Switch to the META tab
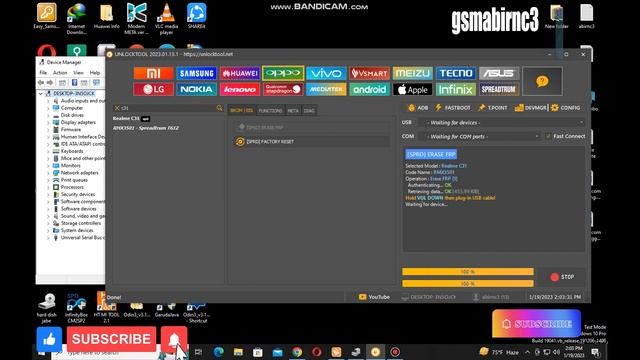This screenshot has width=640, height=360. coord(293,110)
